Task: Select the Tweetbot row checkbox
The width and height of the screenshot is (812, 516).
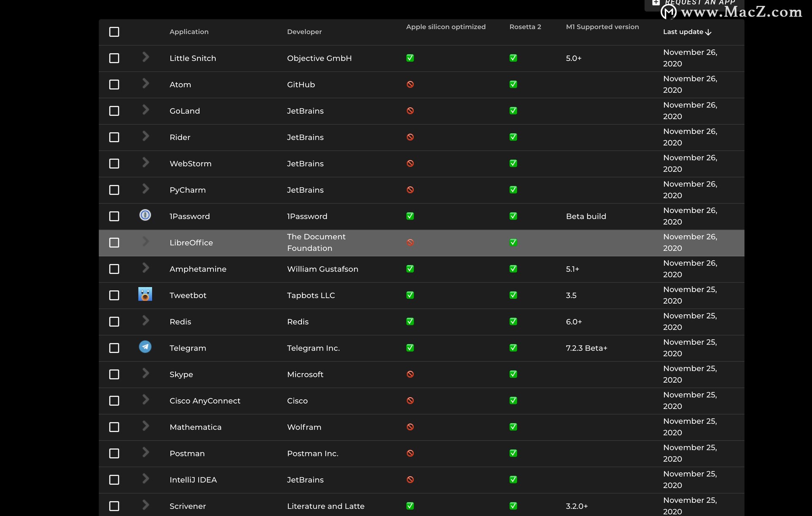Action: tap(114, 295)
